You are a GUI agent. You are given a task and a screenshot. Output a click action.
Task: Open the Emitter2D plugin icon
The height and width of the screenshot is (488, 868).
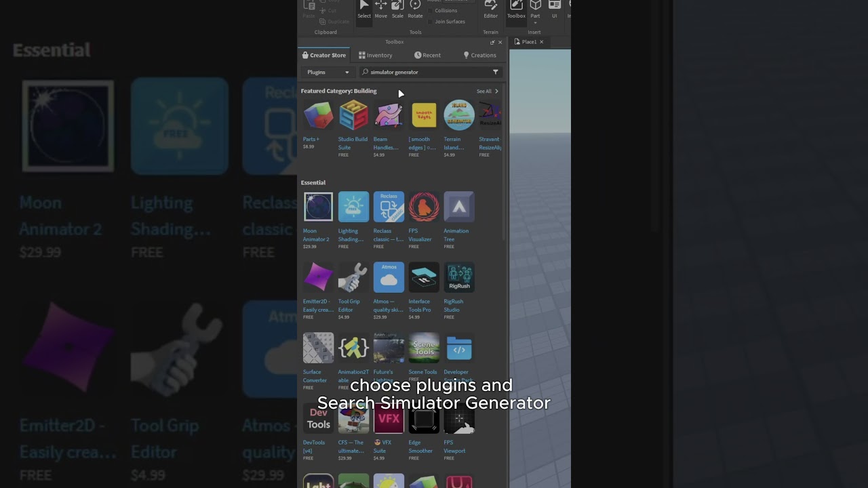[318, 277]
